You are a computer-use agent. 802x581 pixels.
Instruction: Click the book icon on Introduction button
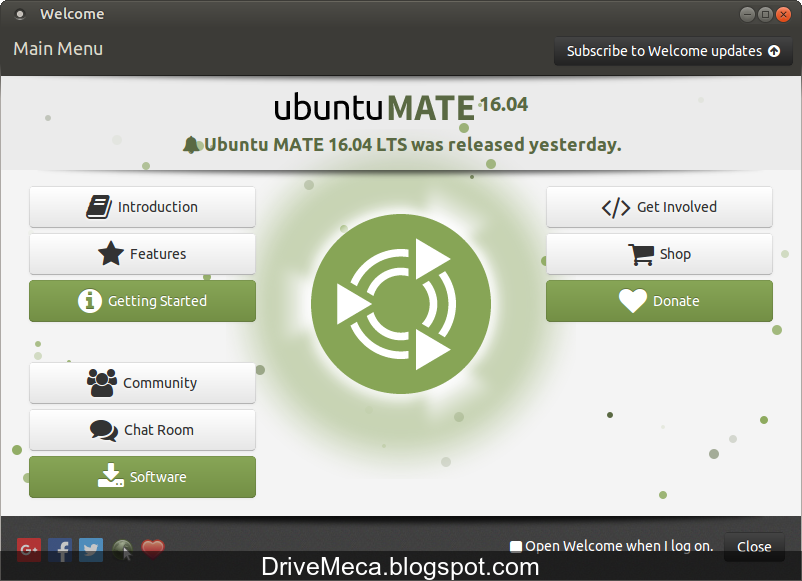[x=98, y=206]
